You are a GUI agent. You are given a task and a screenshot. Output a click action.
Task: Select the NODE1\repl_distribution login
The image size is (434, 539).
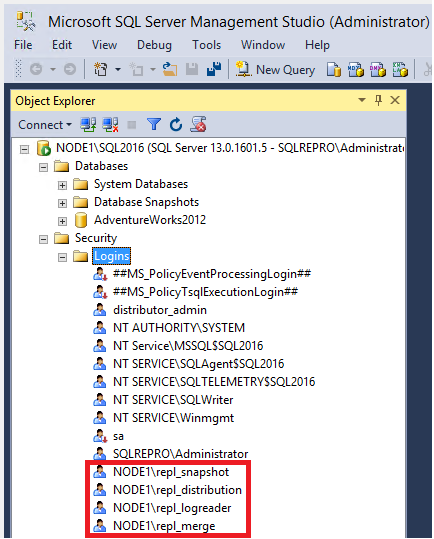tap(177, 490)
